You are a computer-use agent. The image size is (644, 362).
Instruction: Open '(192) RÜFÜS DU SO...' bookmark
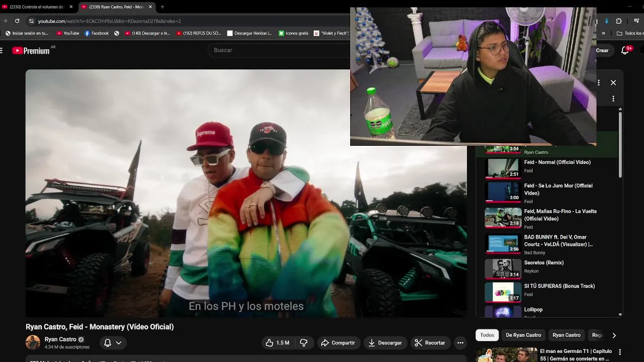click(x=199, y=33)
